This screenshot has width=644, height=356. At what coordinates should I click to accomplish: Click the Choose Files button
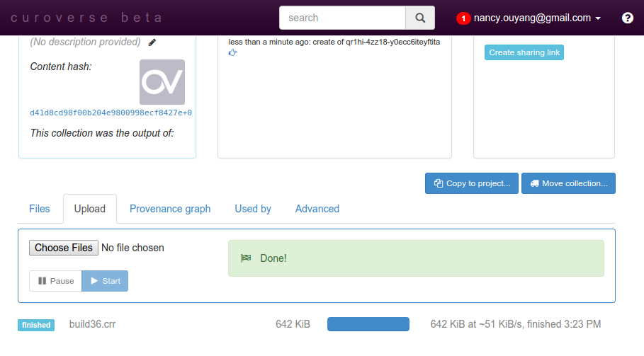point(64,248)
